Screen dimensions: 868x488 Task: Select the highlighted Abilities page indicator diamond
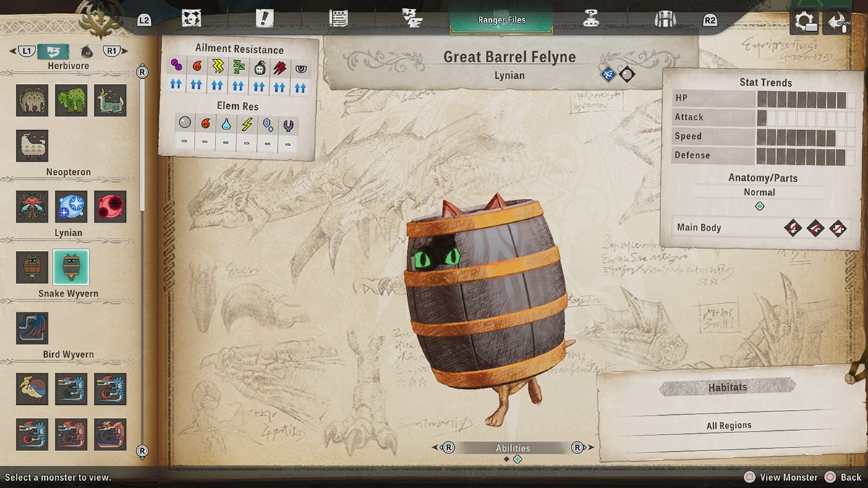517,459
